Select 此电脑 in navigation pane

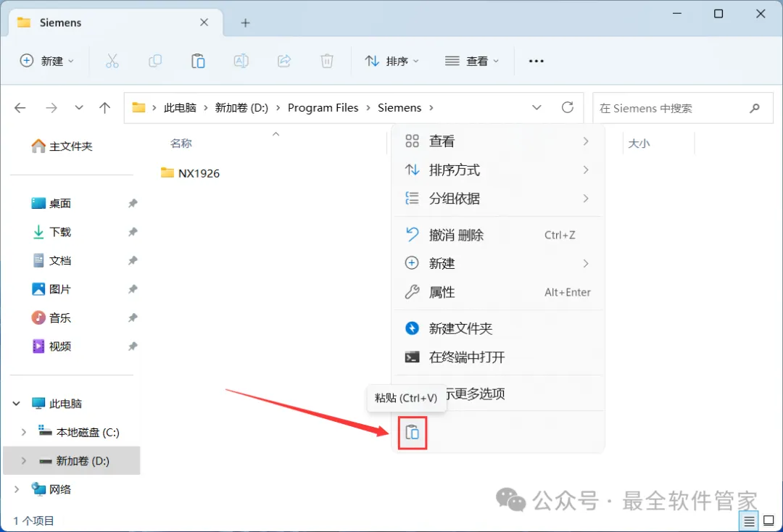click(57, 404)
